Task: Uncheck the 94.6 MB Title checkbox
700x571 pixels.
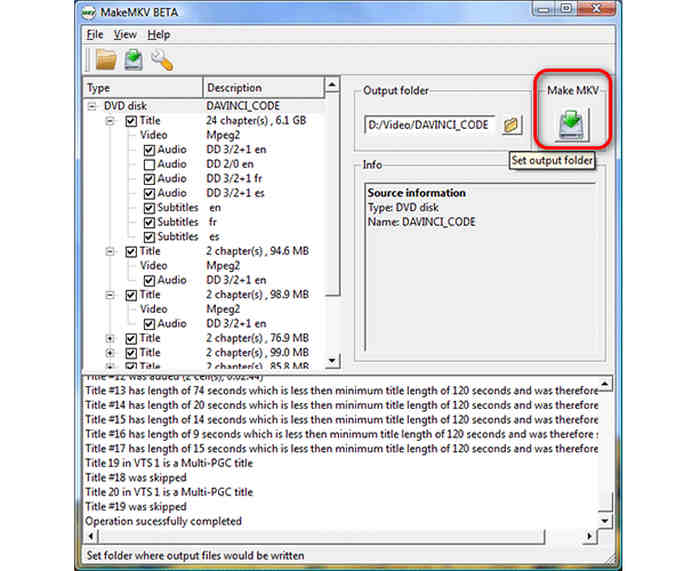Action: [x=131, y=251]
